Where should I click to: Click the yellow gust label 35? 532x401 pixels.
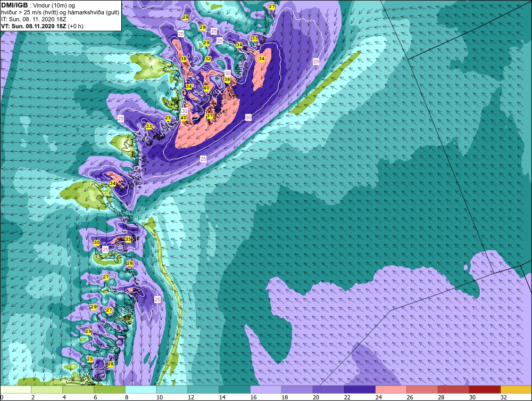pos(128,239)
